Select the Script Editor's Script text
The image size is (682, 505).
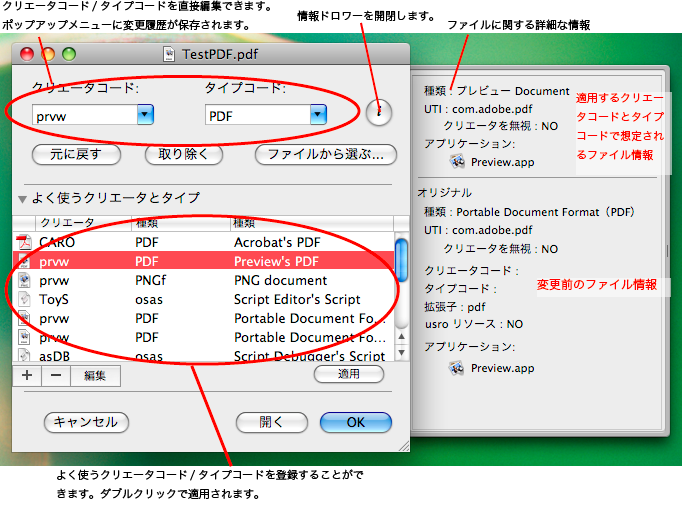click(297, 300)
